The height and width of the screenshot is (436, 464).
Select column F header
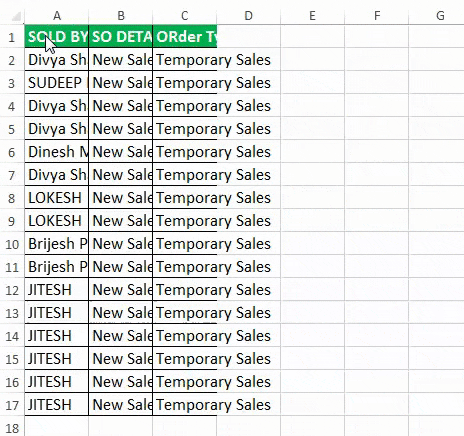click(377, 16)
